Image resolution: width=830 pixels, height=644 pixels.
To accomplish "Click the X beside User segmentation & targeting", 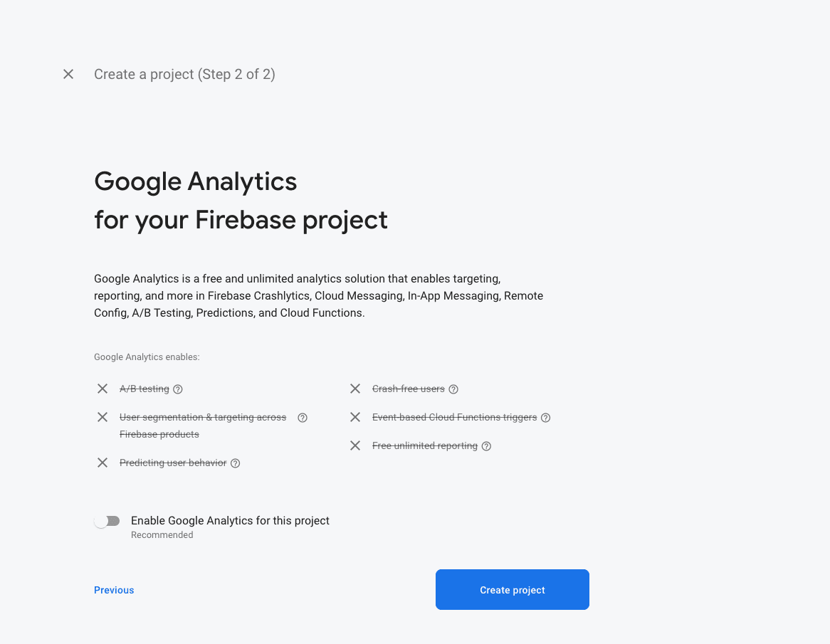I will click(102, 417).
